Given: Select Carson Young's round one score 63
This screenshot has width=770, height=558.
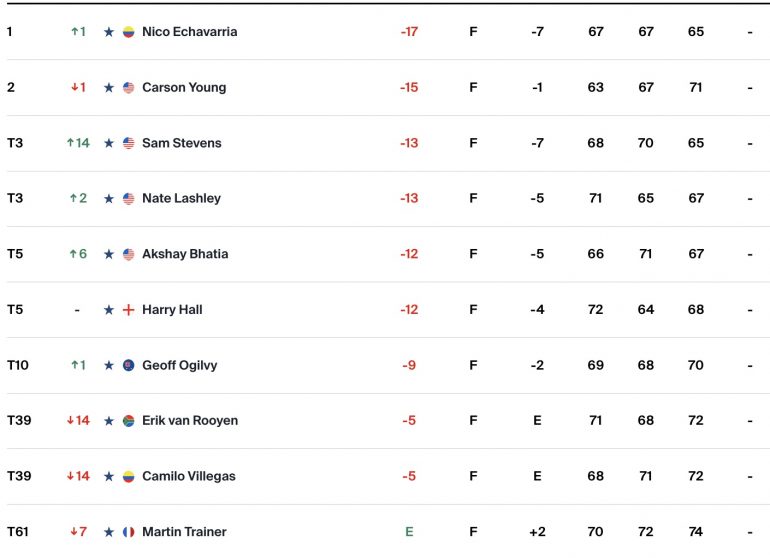Looking at the screenshot, I should click(596, 87).
